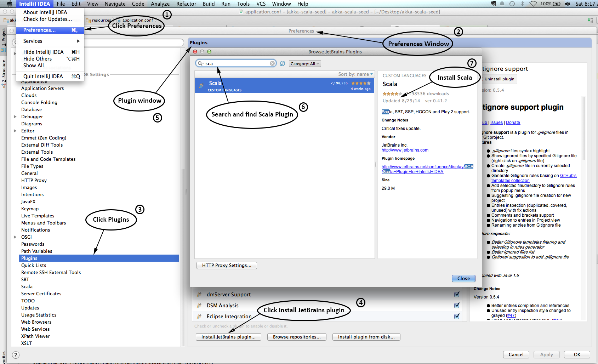Click the resources folder icon in breadcrumb

click(x=89, y=20)
